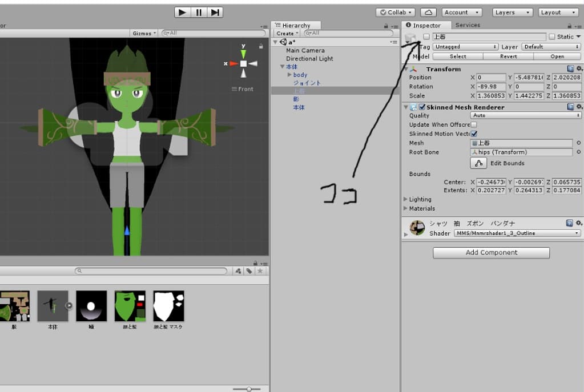Click the star favorites icon in Project panel

coord(259,271)
